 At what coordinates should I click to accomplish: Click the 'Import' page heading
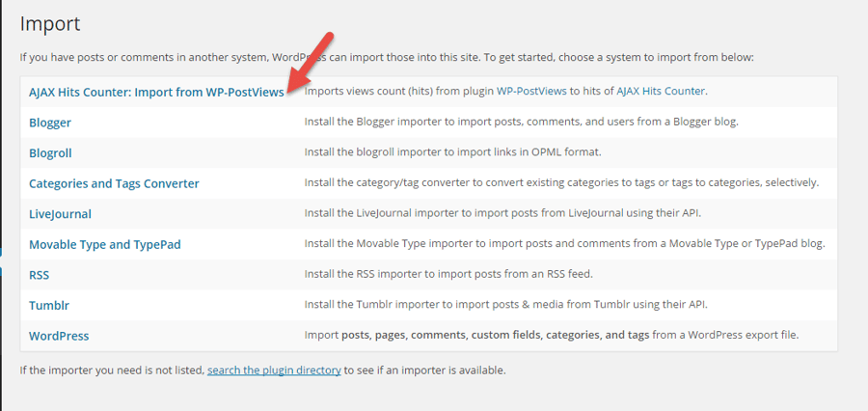(50, 24)
